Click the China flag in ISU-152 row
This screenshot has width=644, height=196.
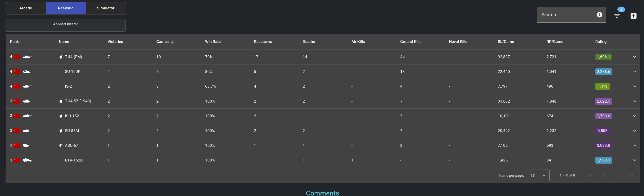pos(17,116)
